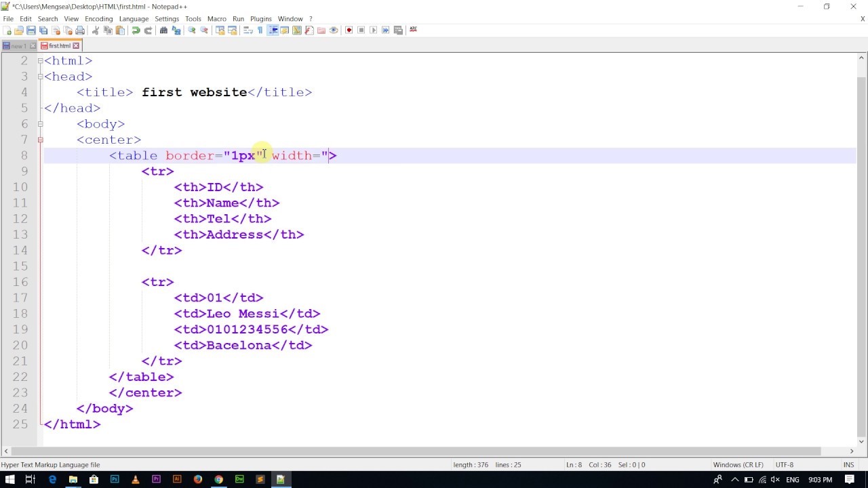Zoom out using magnifier icon
Screen dimensions: 868x488
203,30
